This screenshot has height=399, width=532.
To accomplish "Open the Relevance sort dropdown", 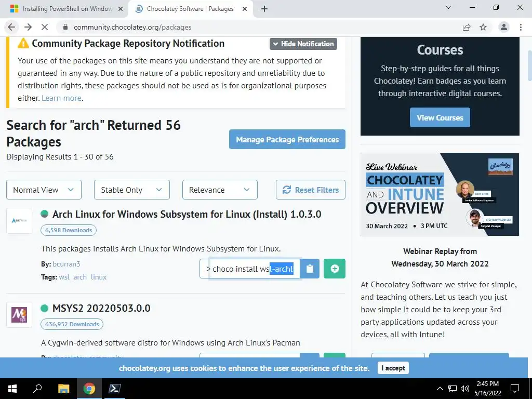I will coord(220,190).
